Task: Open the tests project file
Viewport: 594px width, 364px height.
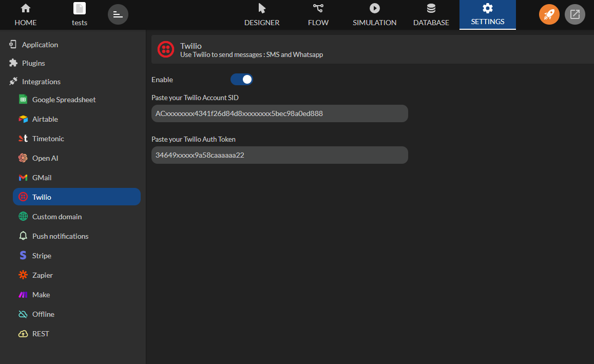Action: [80, 15]
